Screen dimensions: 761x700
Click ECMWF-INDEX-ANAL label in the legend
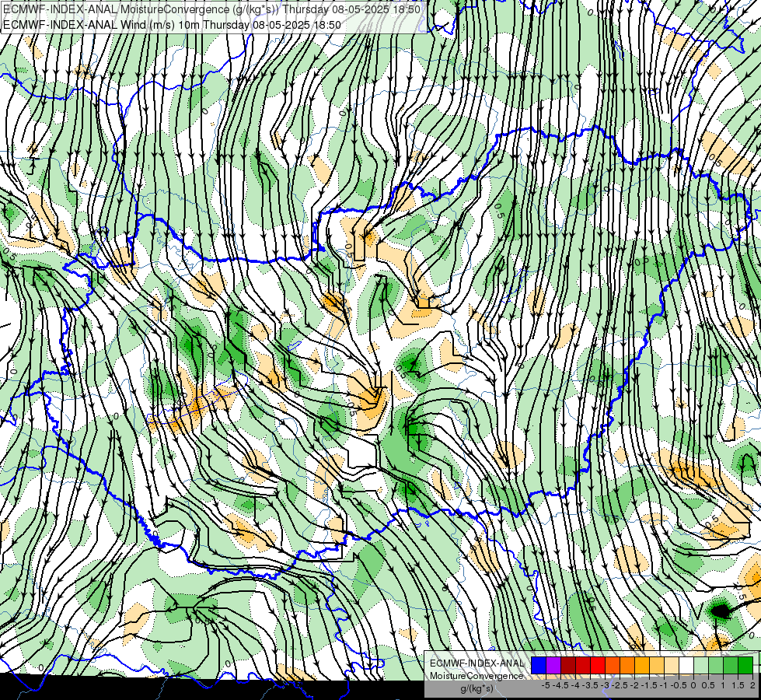477,663
